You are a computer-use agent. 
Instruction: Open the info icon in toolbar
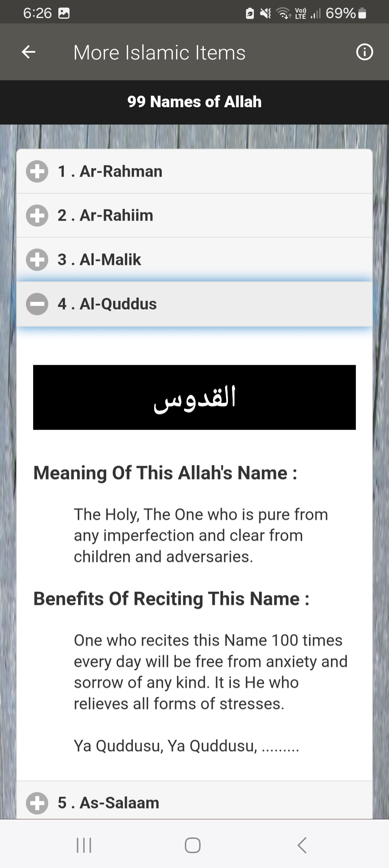coord(365,52)
